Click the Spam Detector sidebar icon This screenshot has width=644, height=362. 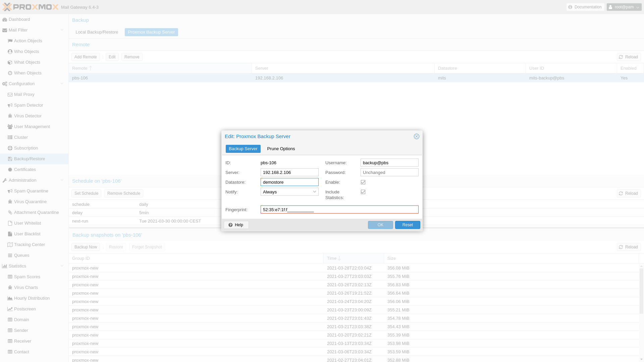coord(10,105)
